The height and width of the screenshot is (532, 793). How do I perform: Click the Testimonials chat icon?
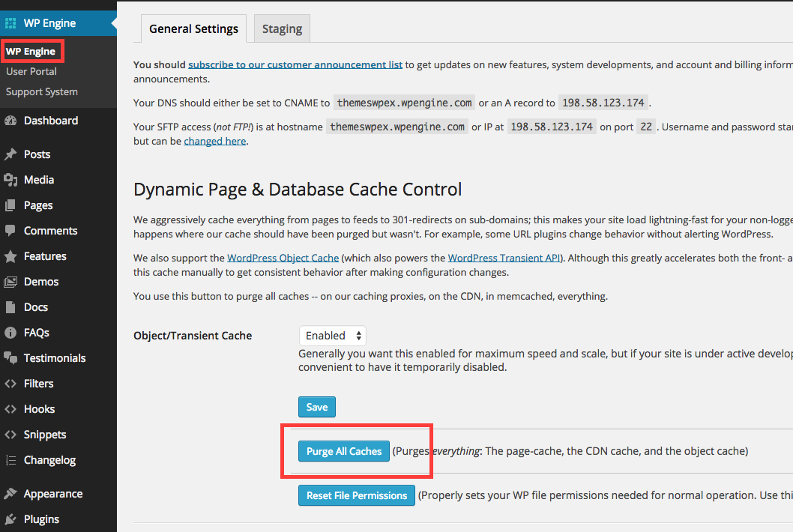tap(10, 358)
